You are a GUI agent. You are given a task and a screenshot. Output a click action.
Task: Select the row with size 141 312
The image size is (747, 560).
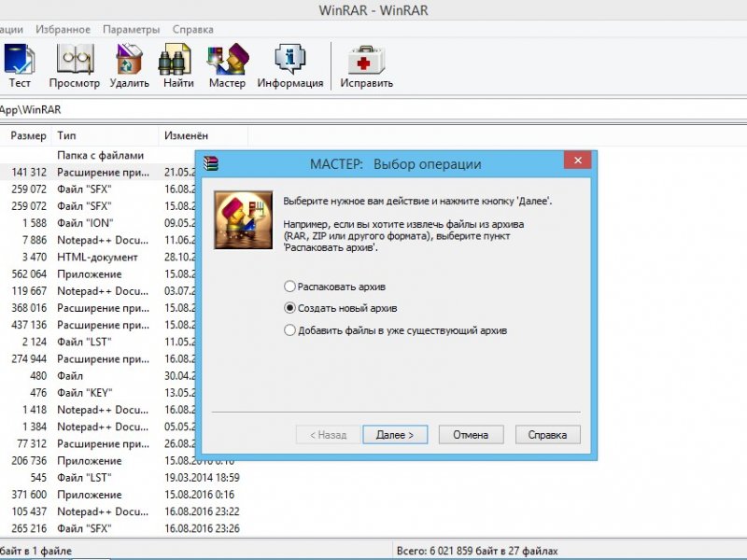[98, 172]
